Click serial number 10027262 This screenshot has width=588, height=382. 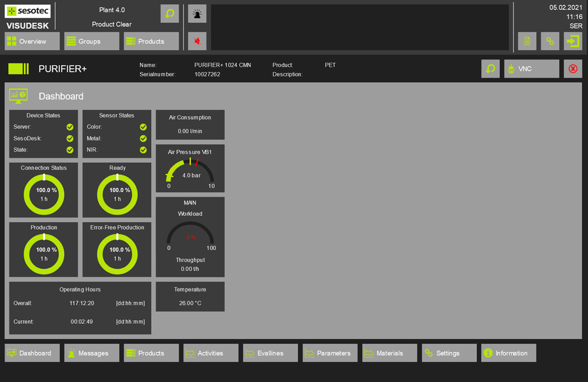point(208,74)
